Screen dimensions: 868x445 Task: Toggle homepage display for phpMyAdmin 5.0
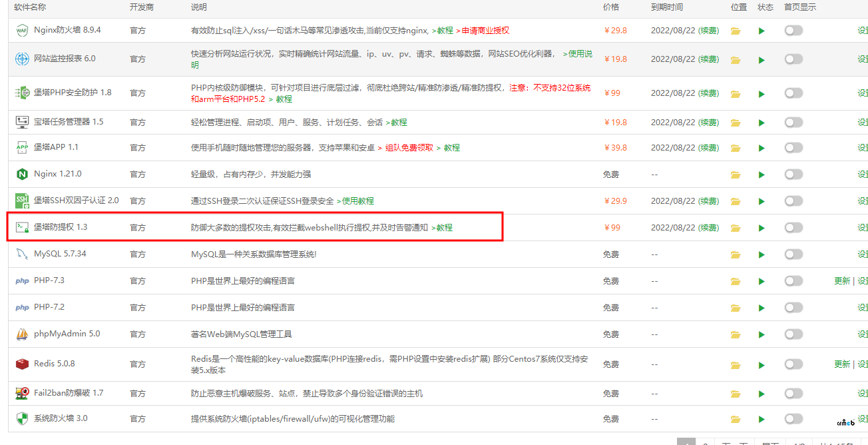point(793,334)
